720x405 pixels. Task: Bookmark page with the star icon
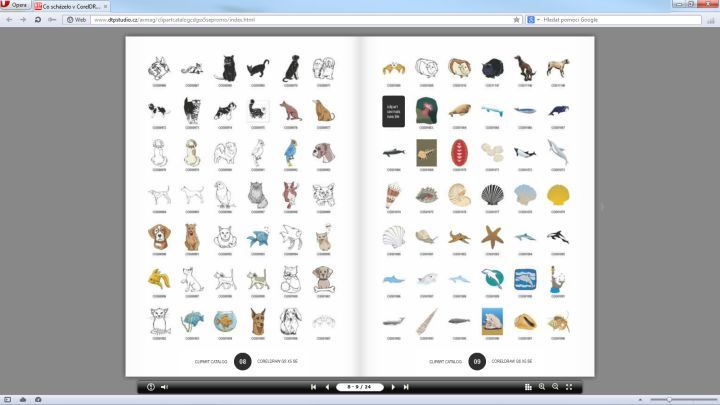click(516, 19)
